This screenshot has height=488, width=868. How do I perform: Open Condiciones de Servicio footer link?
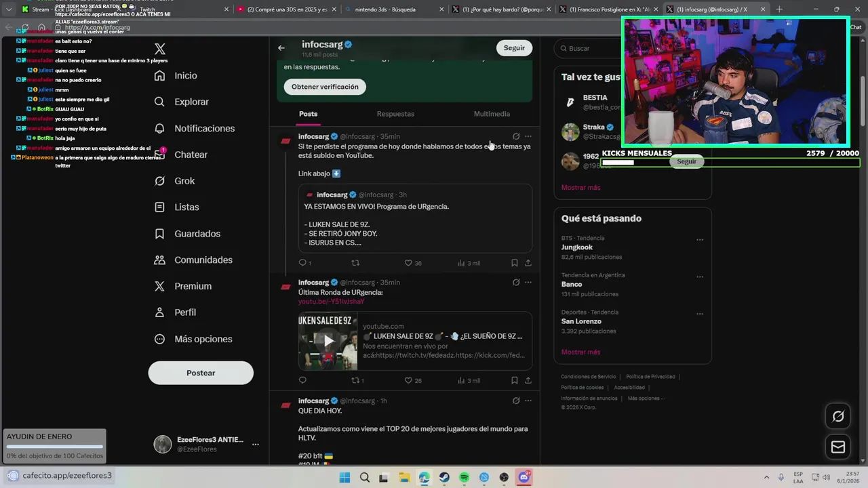click(x=588, y=377)
